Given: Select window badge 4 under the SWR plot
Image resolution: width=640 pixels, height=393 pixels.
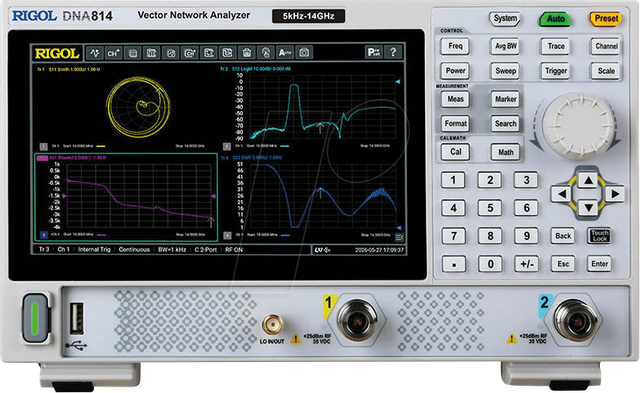Looking at the screenshot, I should pos(227,235).
